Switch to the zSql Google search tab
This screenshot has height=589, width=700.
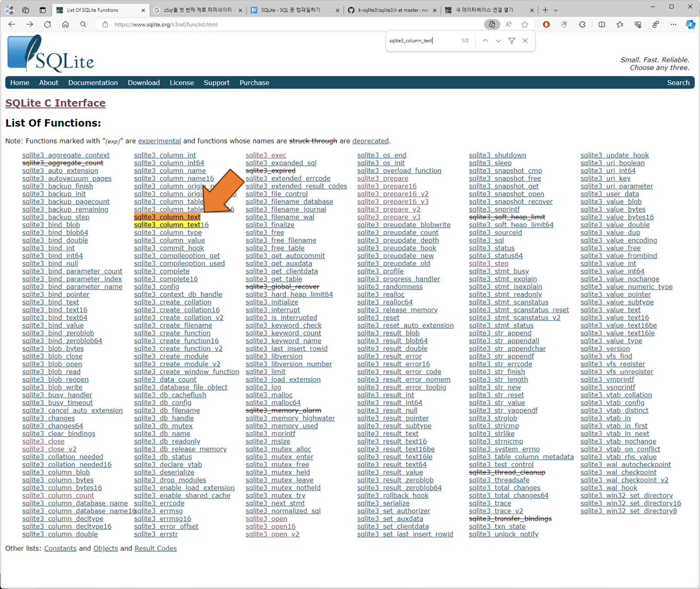point(198,10)
